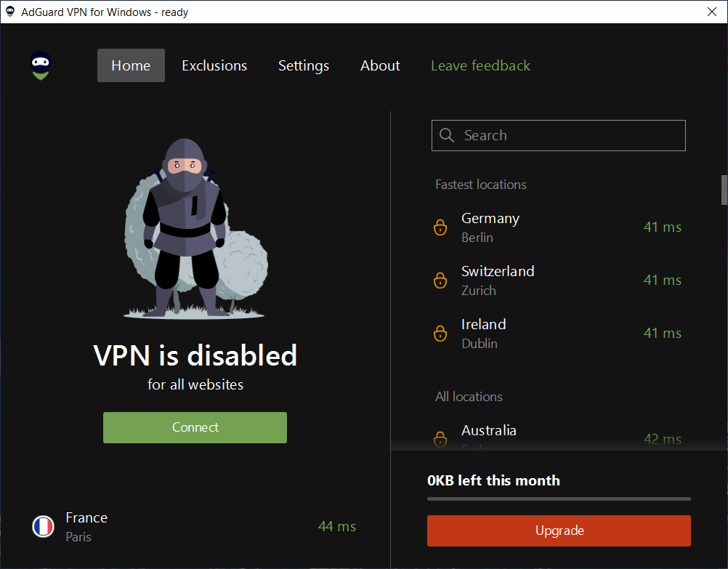This screenshot has height=569, width=728.
Task: Click the monthly data usage progress bar
Action: click(x=559, y=499)
